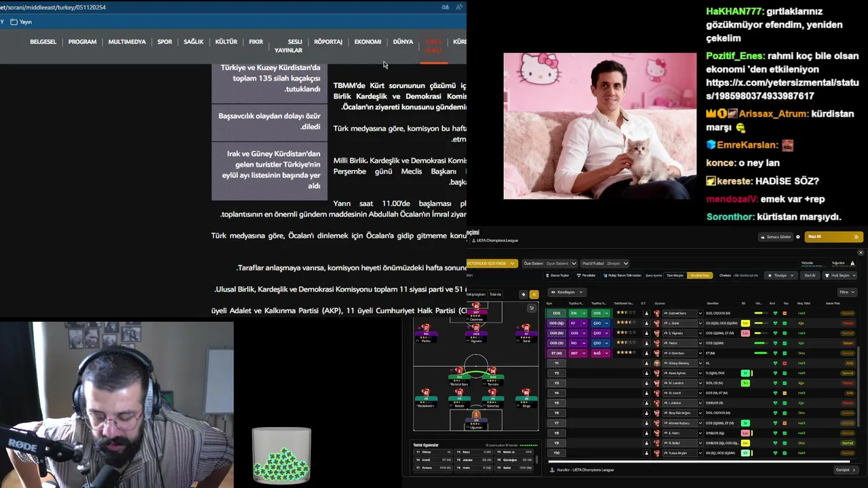This screenshot has height=488, width=868.
Task: Open the SPOR menu on the news site
Action: [165, 41]
